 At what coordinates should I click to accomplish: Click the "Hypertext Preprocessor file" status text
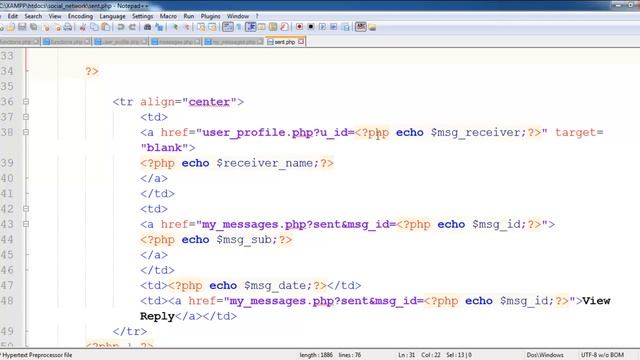coord(37,355)
